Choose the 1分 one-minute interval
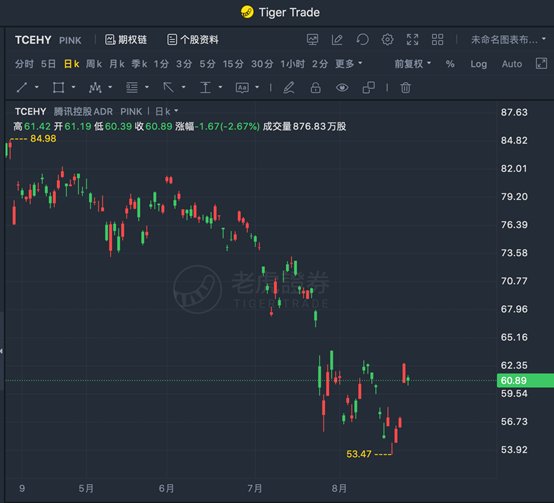The width and height of the screenshot is (554, 503). click(x=161, y=64)
